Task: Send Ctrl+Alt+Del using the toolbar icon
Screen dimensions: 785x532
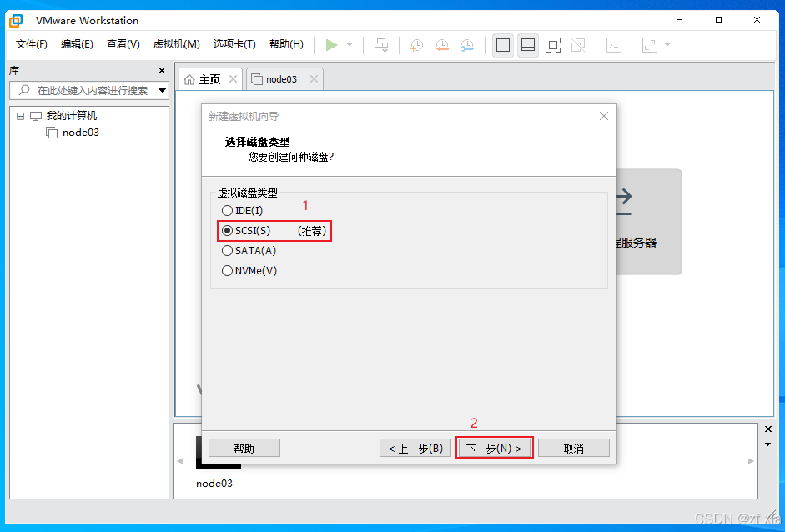Action: click(381, 45)
